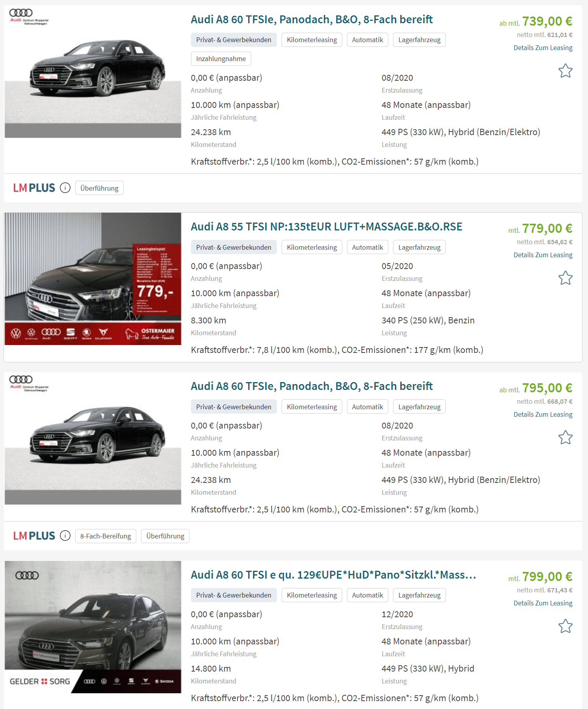Screen dimensions: 588x709
Task: View car photo of 795,00 € Audi A8
Action: click(x=93, y=438)
